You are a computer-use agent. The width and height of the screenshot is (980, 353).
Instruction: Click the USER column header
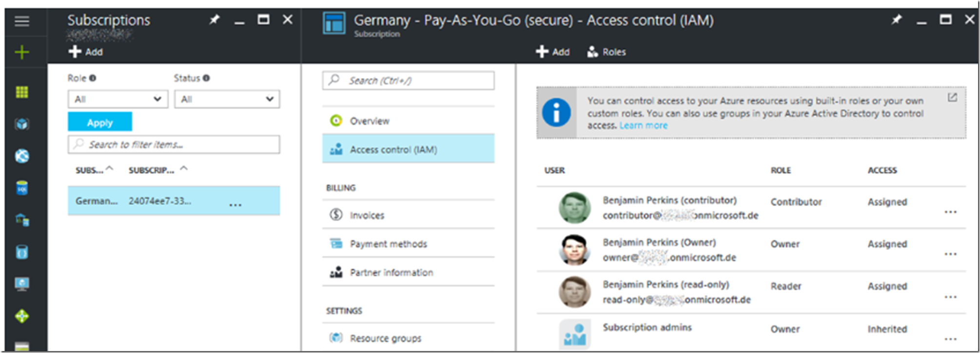555,170
